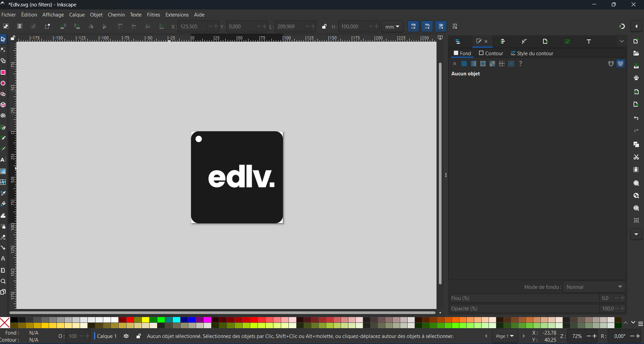Toggle the Calque 1 layer lock

(139, 336)
